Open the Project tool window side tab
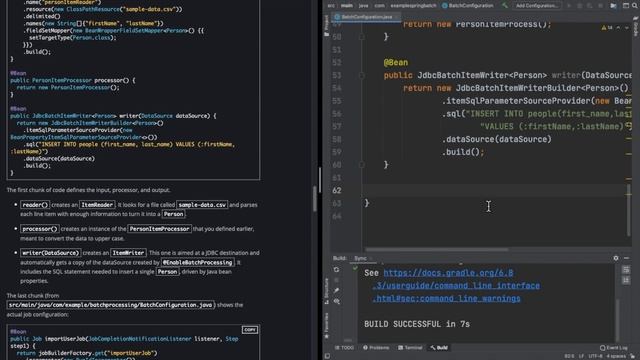This screenshot has height=360, width=640. click(326, 25)
